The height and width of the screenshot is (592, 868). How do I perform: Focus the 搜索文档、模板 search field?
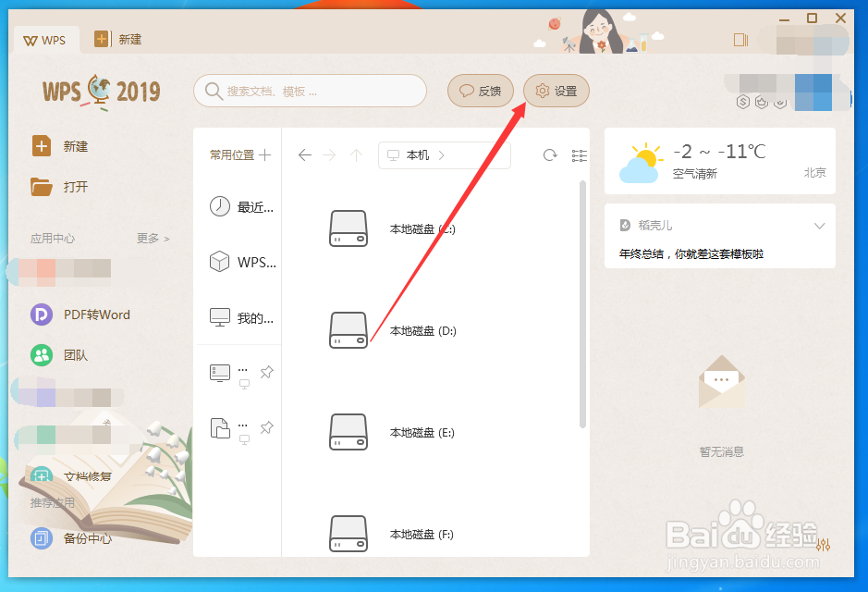tap(310, 91)
